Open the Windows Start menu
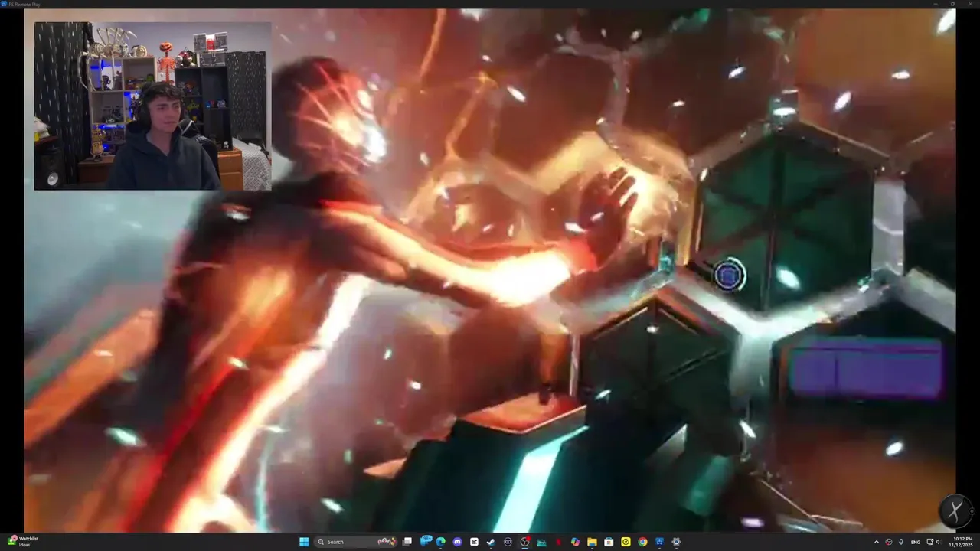980x551 pixels. tap(304, 542)
